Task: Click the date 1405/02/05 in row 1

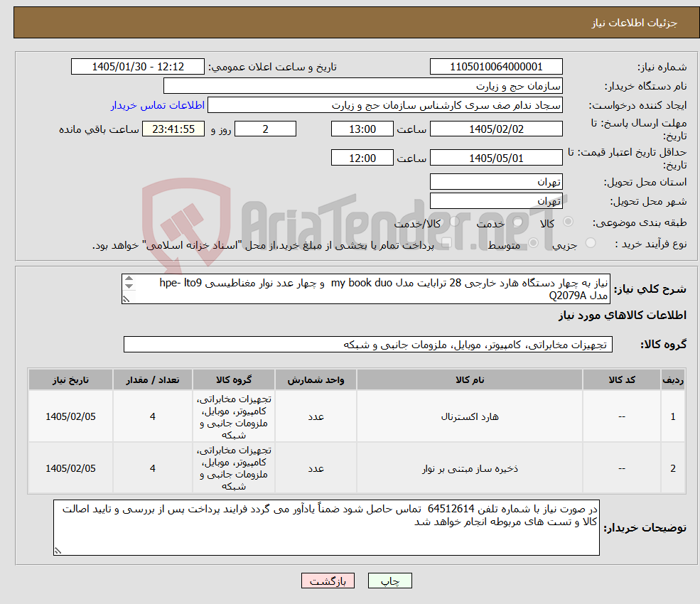Action: click(x=70, y=416)
